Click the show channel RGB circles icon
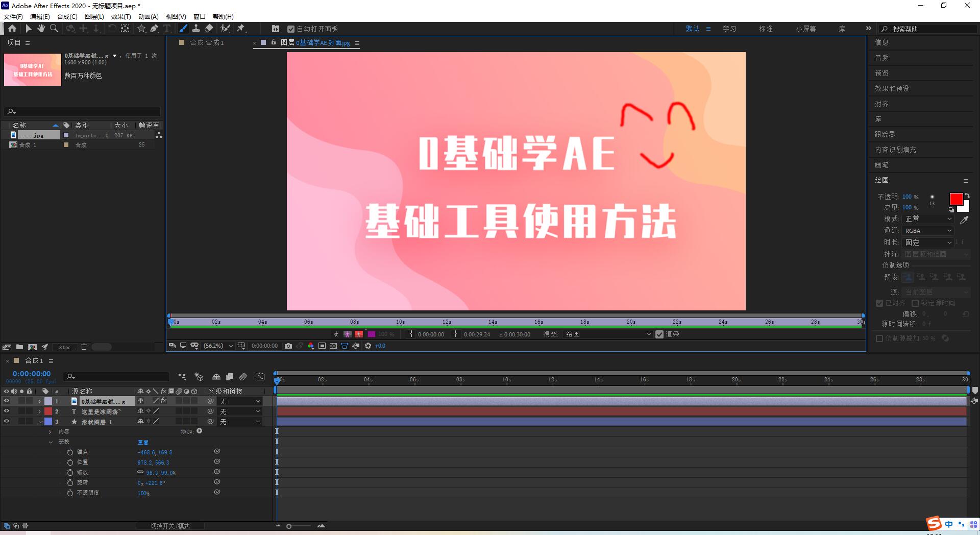This screenshot has height=535, width=980. tap(311, 346)
